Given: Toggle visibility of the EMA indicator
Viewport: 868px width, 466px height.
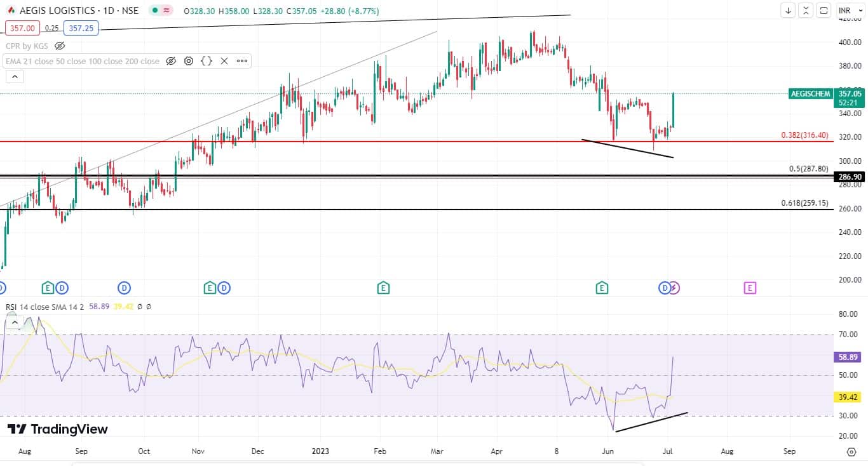Looking at the screenshot, I should pyautogui.click(x=171, y=61).
